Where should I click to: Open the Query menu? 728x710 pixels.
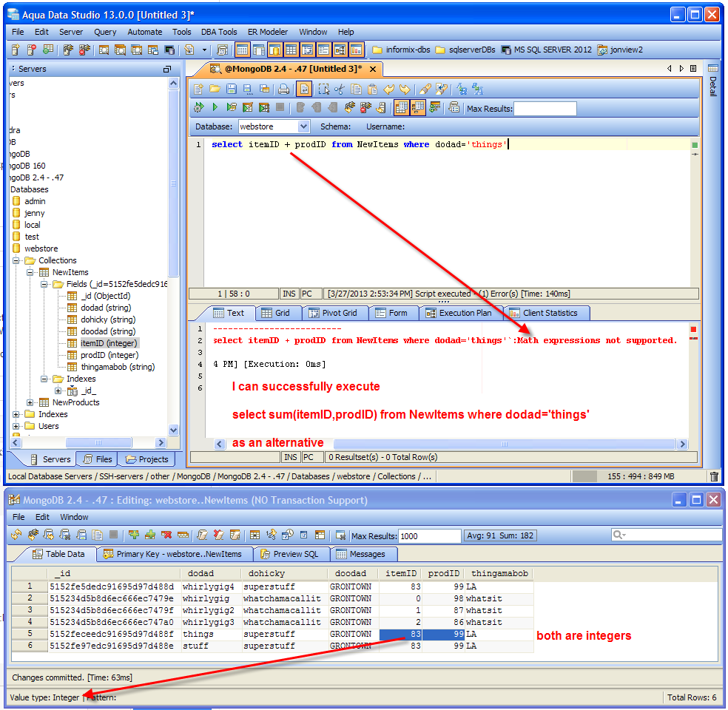[105, 32]
